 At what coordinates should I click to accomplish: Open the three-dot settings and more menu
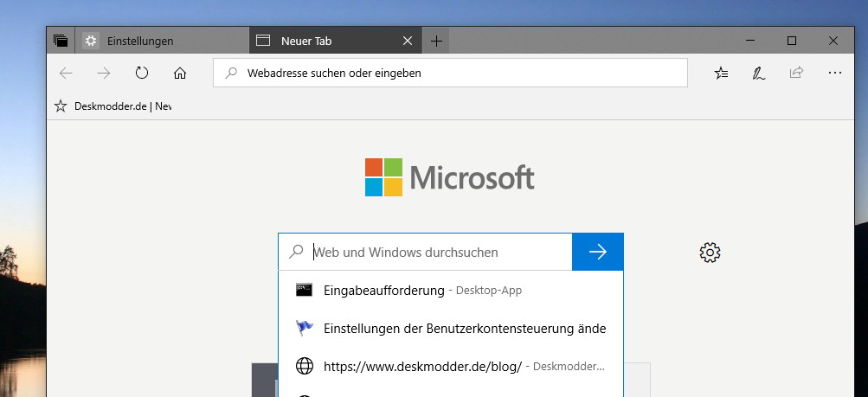coord(835,73)
